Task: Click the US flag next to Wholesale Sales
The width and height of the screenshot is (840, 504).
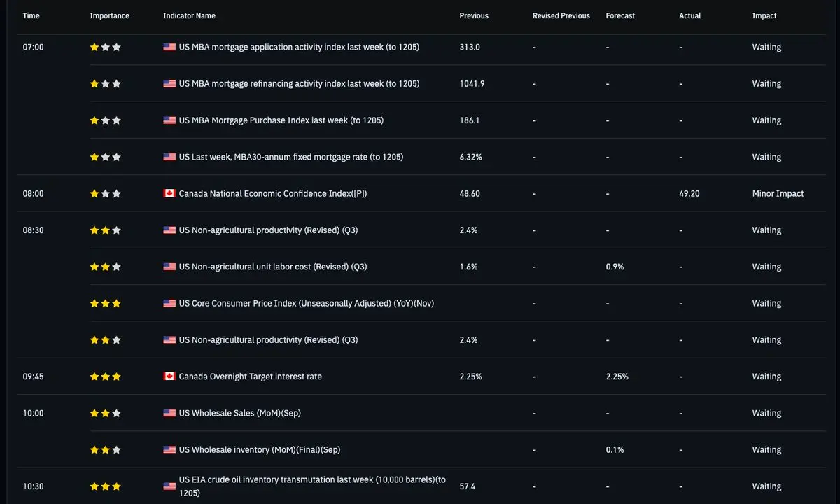Action: [169, 413]
